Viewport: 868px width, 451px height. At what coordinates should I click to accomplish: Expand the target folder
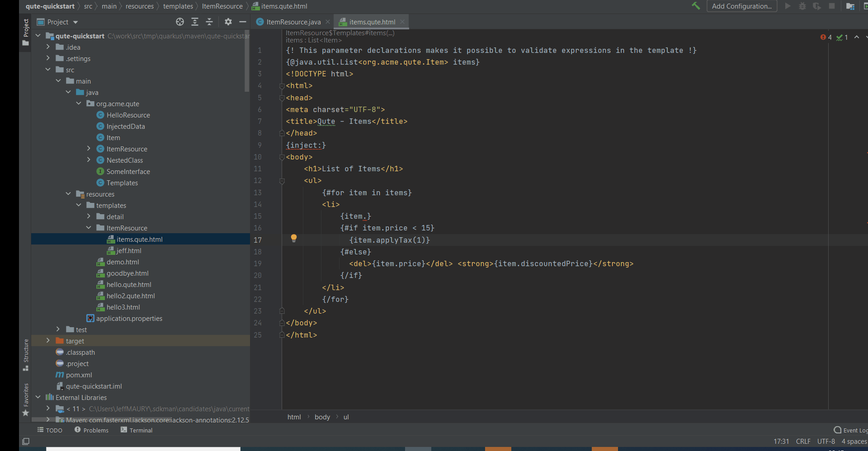click(48, 341)
